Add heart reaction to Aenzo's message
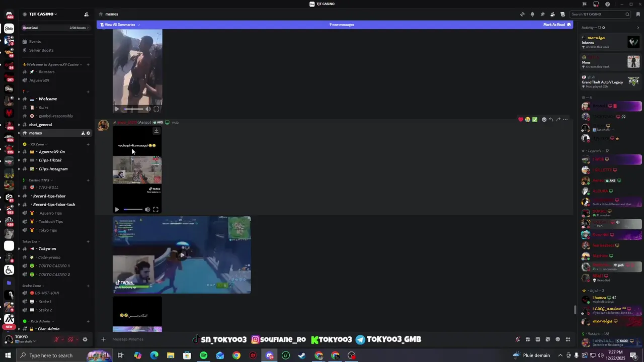Viewport: 644px width, 362px height. click(x=521, y=120)
